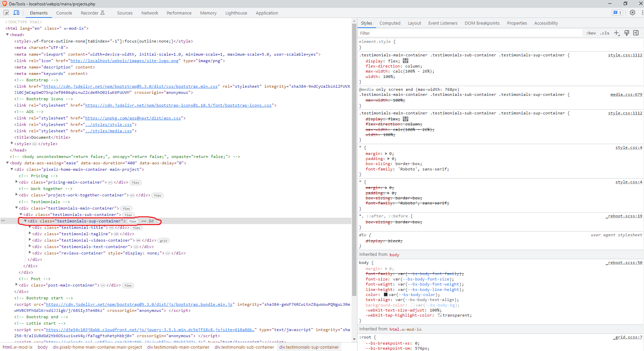The image size is (644, 351).
Task: Open the site-logo.png href link
Action: click(x=124, y=61)
